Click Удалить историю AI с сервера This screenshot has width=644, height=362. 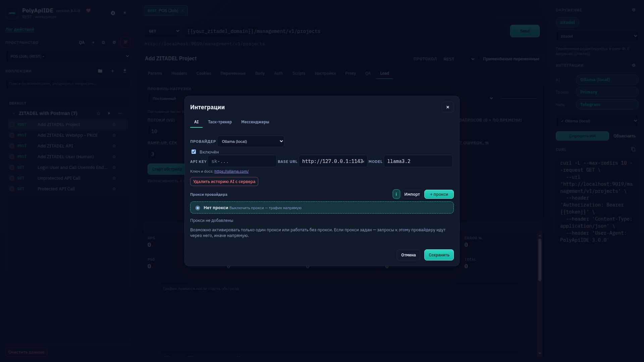point(224,182)
